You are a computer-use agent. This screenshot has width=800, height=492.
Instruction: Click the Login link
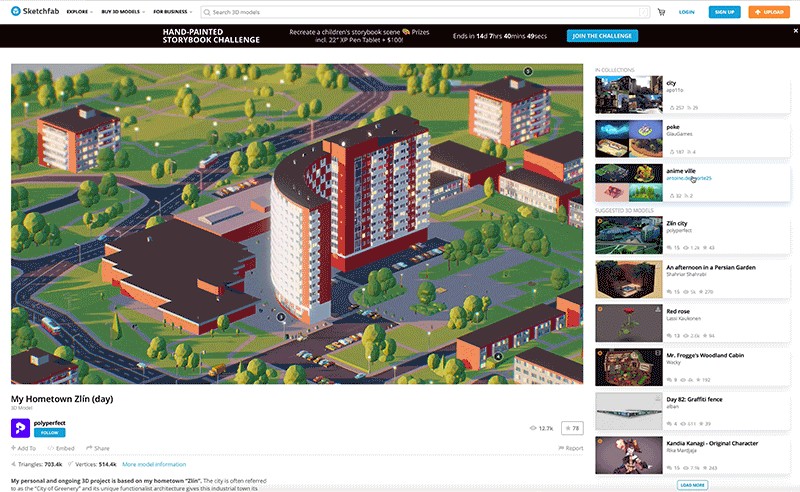[686, 12]
